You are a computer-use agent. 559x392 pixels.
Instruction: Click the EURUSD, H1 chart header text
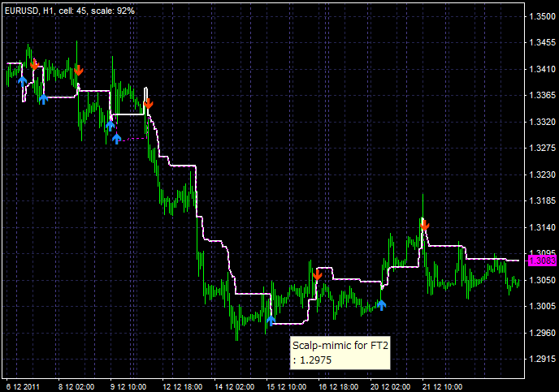(x=70, y=11)
